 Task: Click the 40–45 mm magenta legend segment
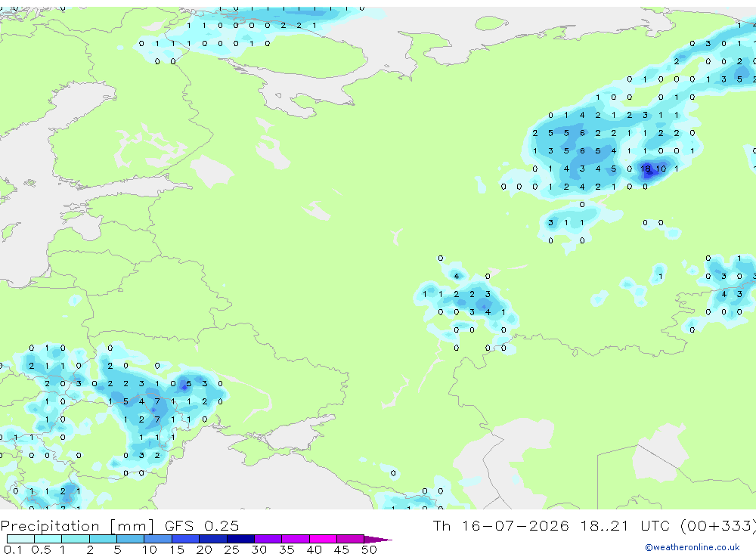323,539
